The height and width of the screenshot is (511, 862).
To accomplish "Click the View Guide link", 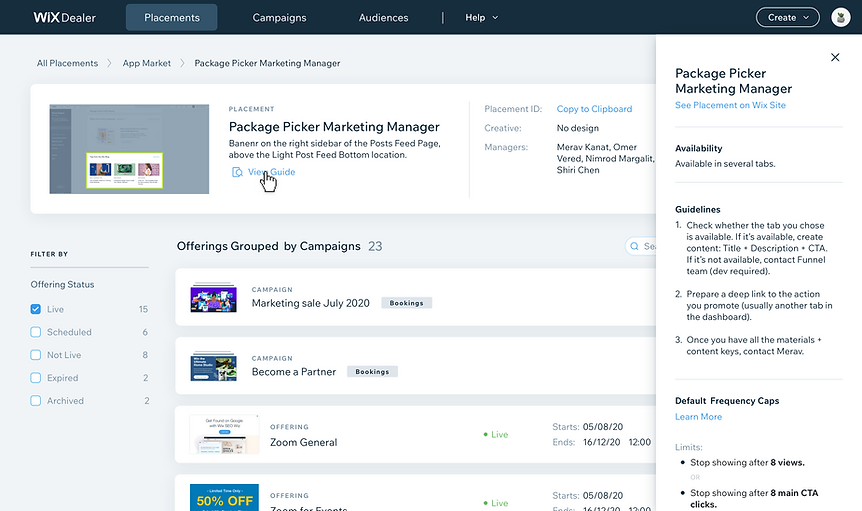I will (x=272, y=172).
